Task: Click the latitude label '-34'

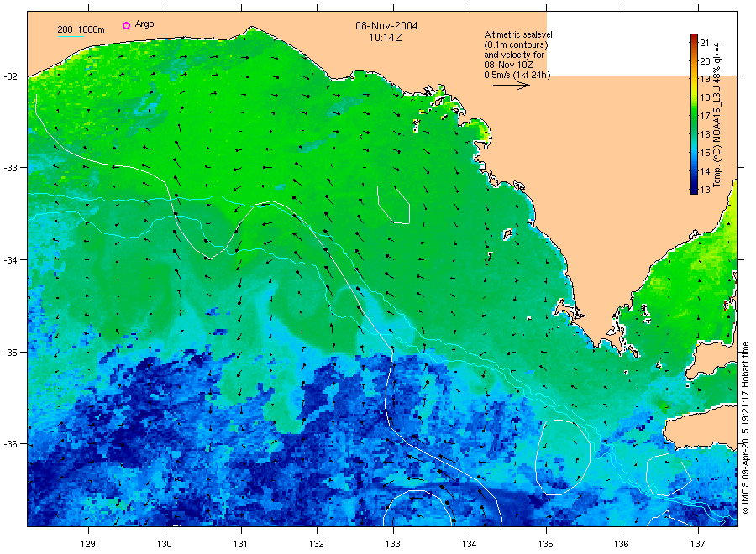Action: (x=10, y=260)
